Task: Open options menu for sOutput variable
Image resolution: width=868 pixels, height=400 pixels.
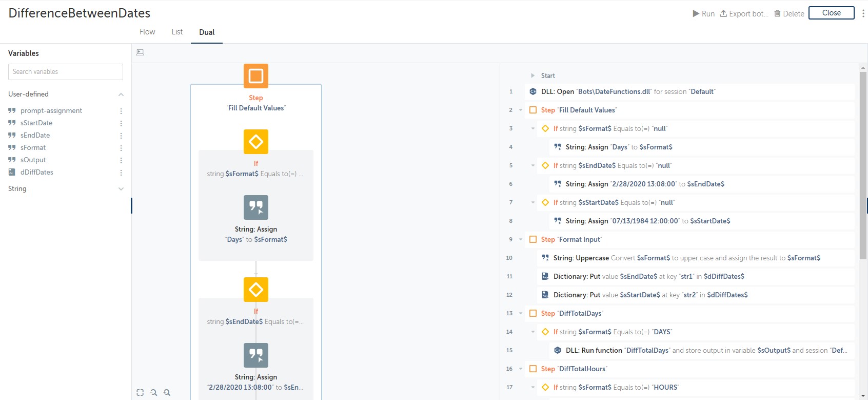Action: 121,160
